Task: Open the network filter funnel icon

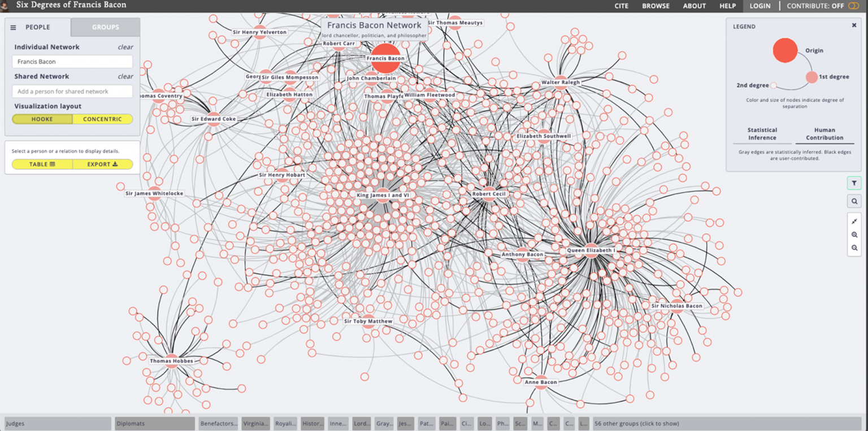Action: click(x=854, y=183)
